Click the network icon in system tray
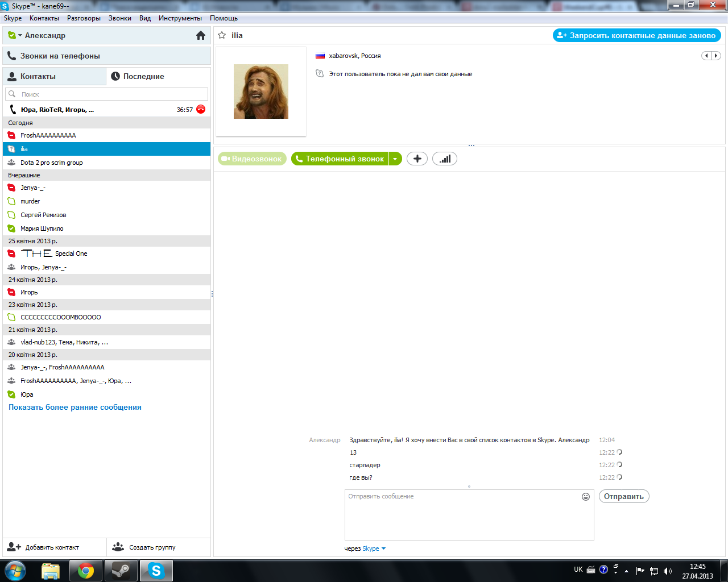The image size is (728, 582). click(654, 571)
